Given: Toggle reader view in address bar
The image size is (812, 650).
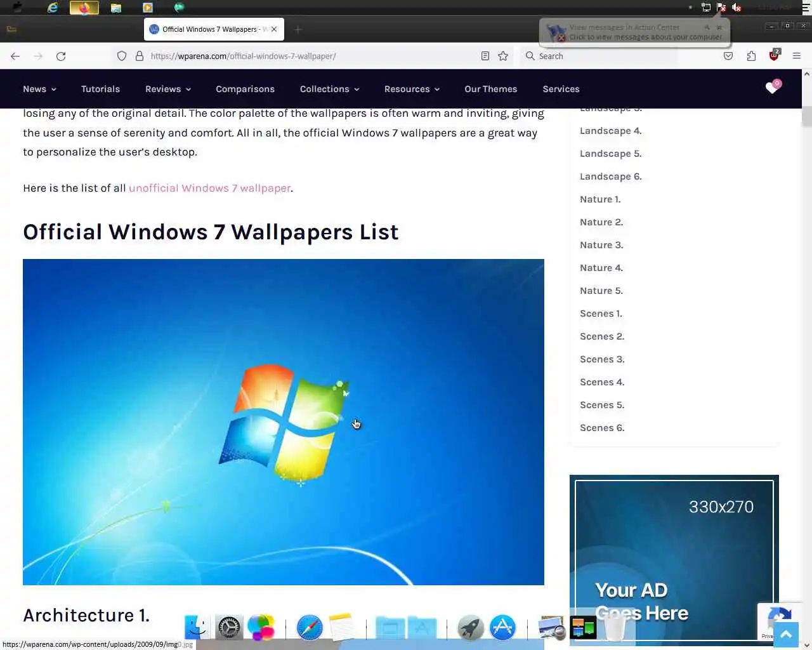Looking at the screenshot, I should (485, 56).
